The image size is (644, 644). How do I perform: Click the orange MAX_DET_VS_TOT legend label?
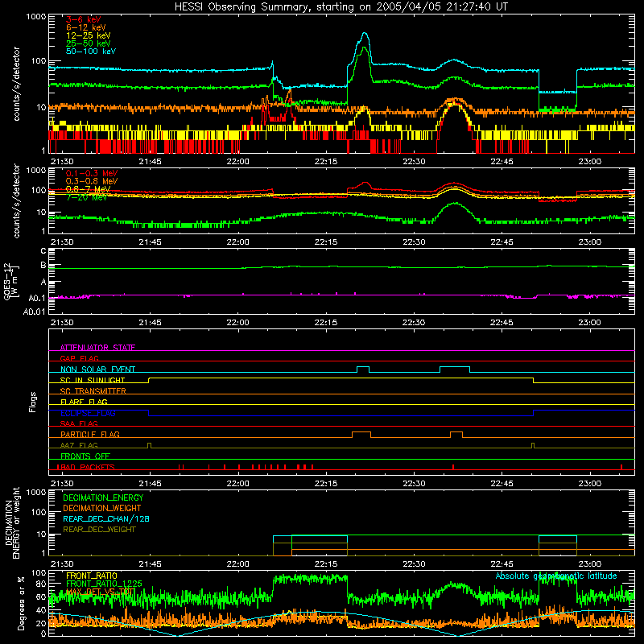click(x=100, y=592)
